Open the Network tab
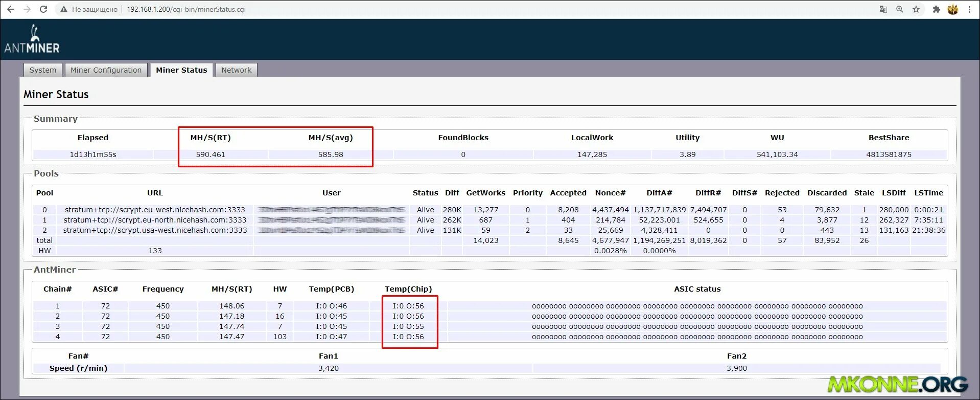 point(236,70)
